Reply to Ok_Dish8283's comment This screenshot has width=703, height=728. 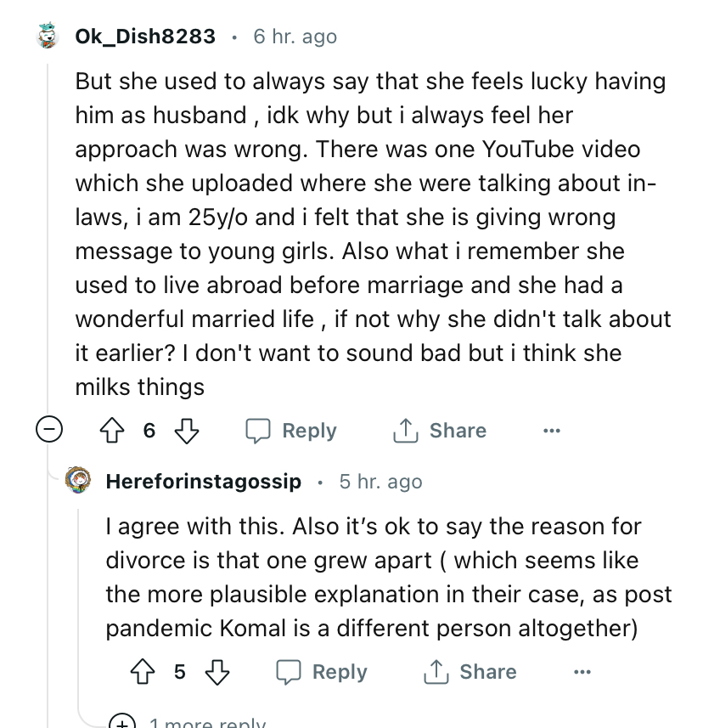(291, 431)
